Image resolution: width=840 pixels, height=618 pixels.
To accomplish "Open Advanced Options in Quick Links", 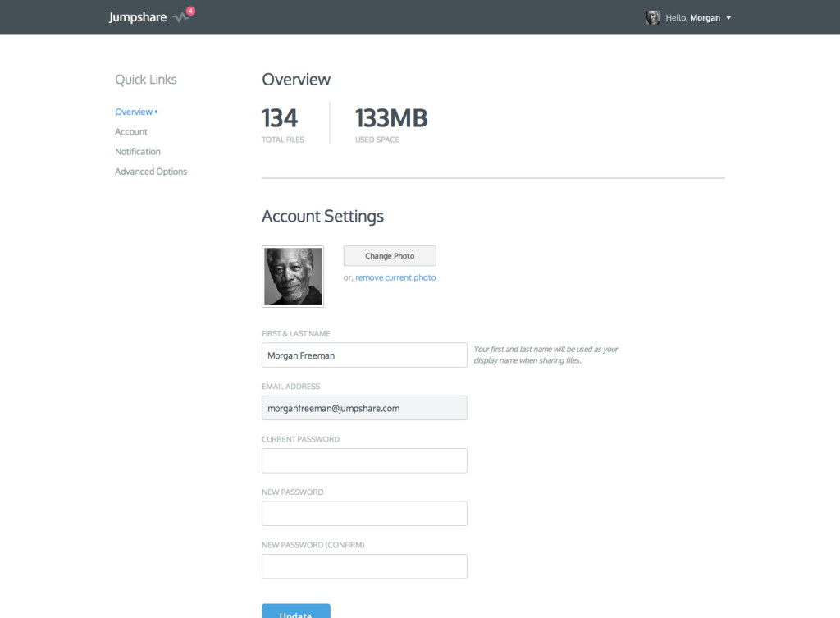I will [151, 172].
